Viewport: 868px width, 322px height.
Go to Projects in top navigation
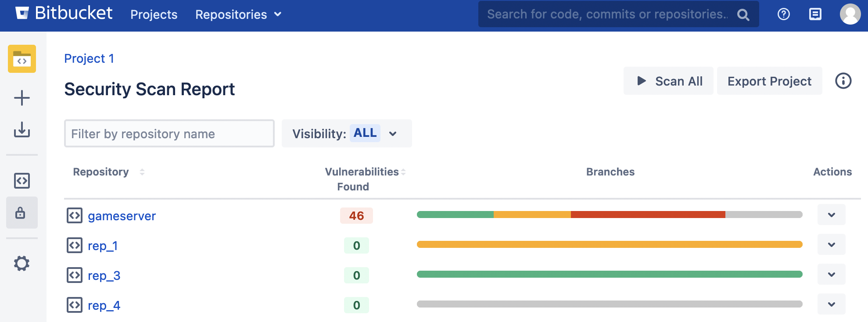click(x=154, y=14)
